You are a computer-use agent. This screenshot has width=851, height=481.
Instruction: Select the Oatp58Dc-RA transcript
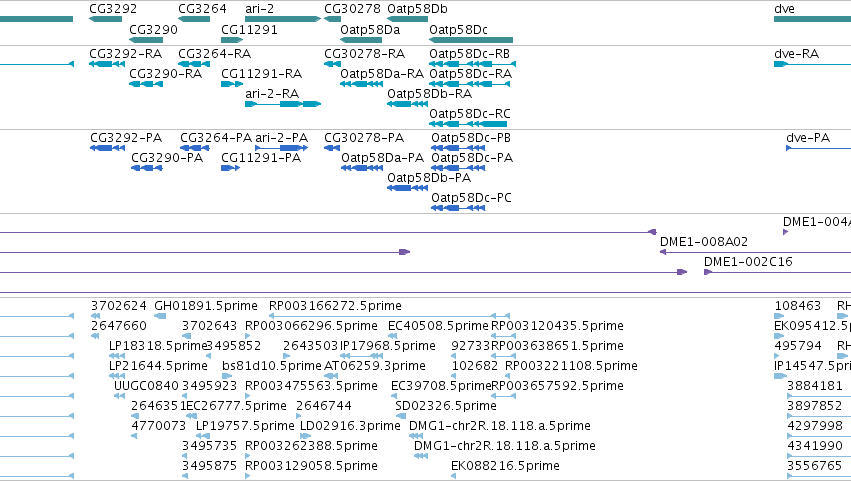(x=470, y=84)
